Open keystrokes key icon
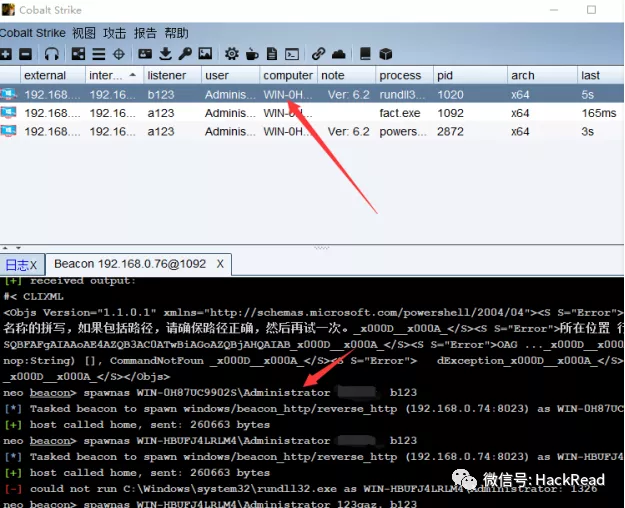Image resolution: width=625 pixels, height=508 pixels. 185,54
